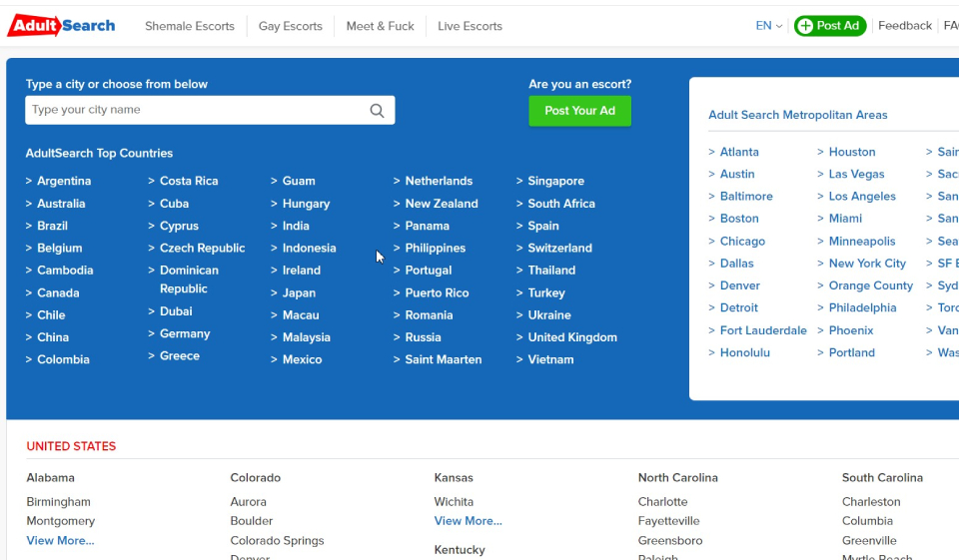Open the Feedback link
The height and width of the screenshot is (560, 959).
coord(905,26)
